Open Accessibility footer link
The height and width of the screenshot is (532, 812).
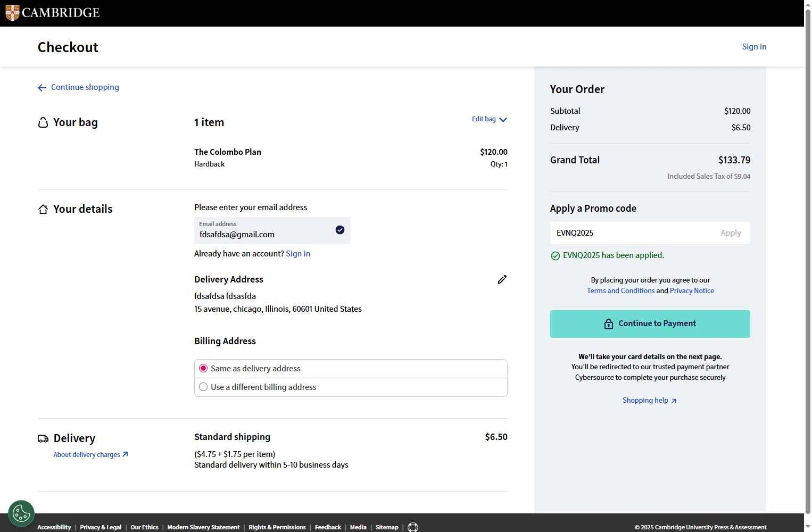pyautogui.click(x=54, y=527)
